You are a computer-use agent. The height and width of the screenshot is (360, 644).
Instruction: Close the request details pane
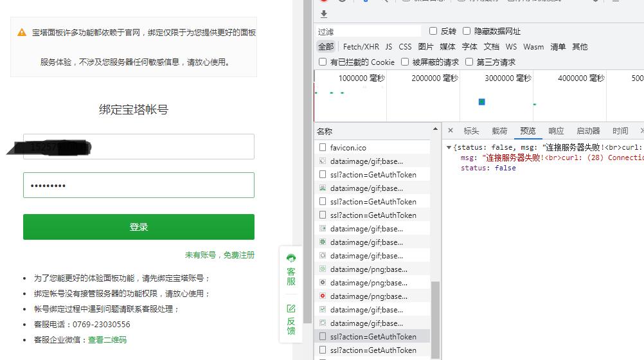[x=451, y=130]
